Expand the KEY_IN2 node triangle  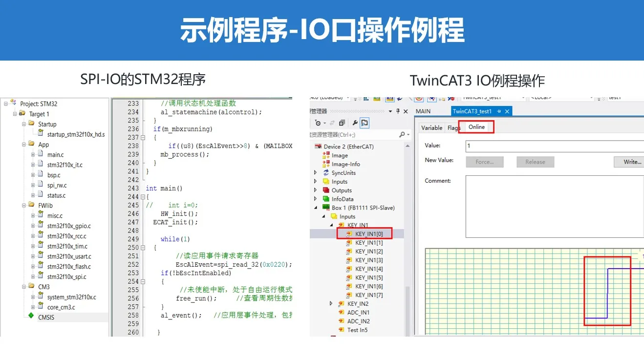[331, 304]
